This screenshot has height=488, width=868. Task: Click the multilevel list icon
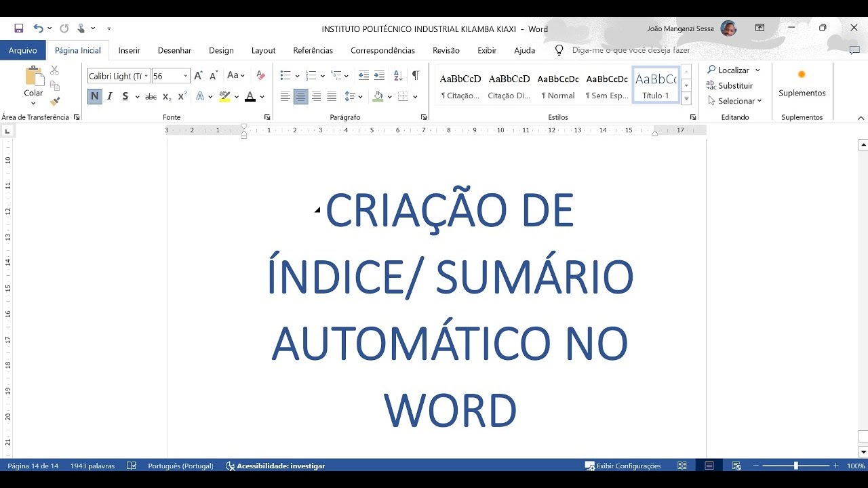point(337,76)
